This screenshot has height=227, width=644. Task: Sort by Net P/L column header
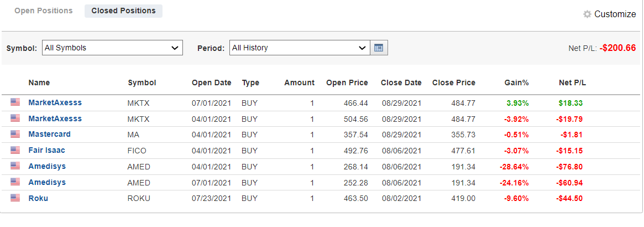[x=573, y=82]
